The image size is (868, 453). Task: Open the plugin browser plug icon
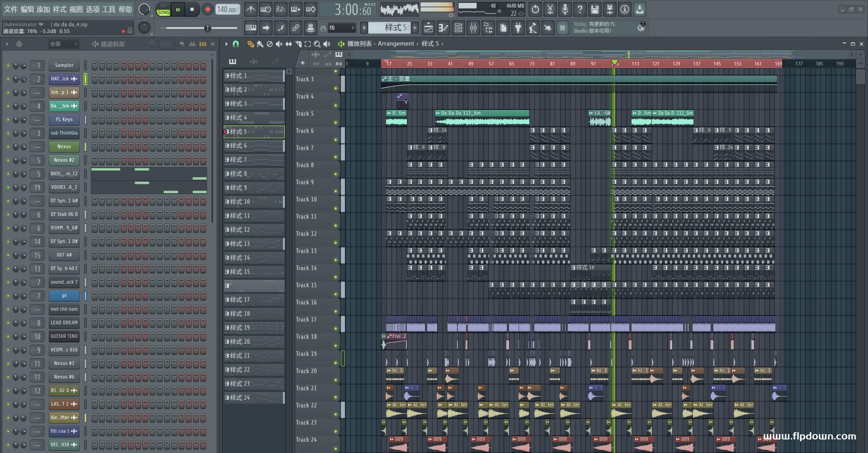518,28
